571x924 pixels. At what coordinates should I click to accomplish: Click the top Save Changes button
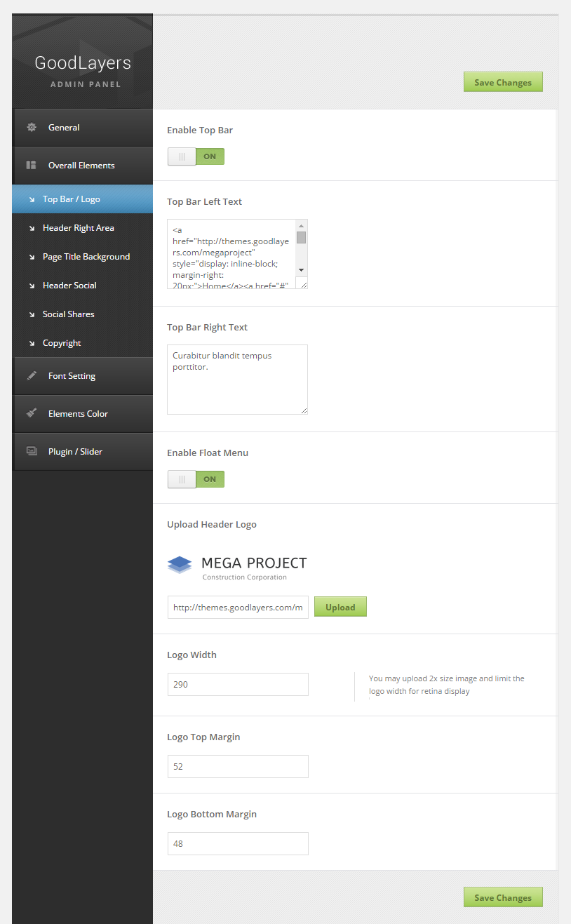503,82
